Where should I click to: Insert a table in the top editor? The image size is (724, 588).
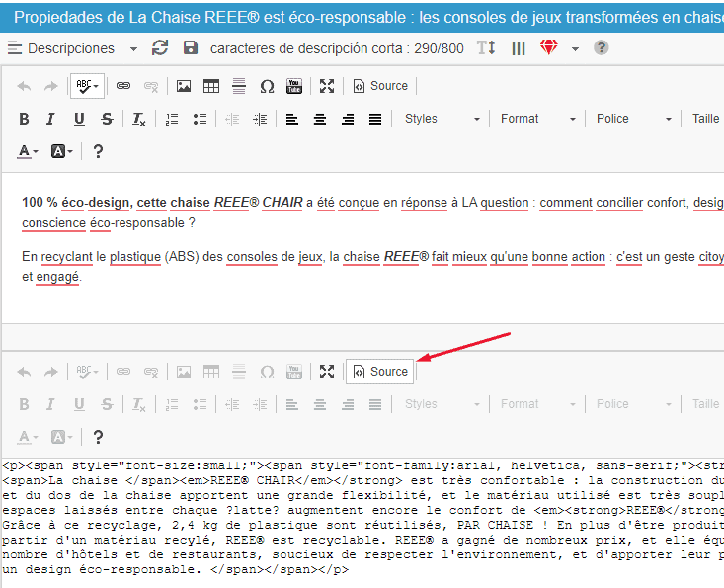click(x=210, y=86)
